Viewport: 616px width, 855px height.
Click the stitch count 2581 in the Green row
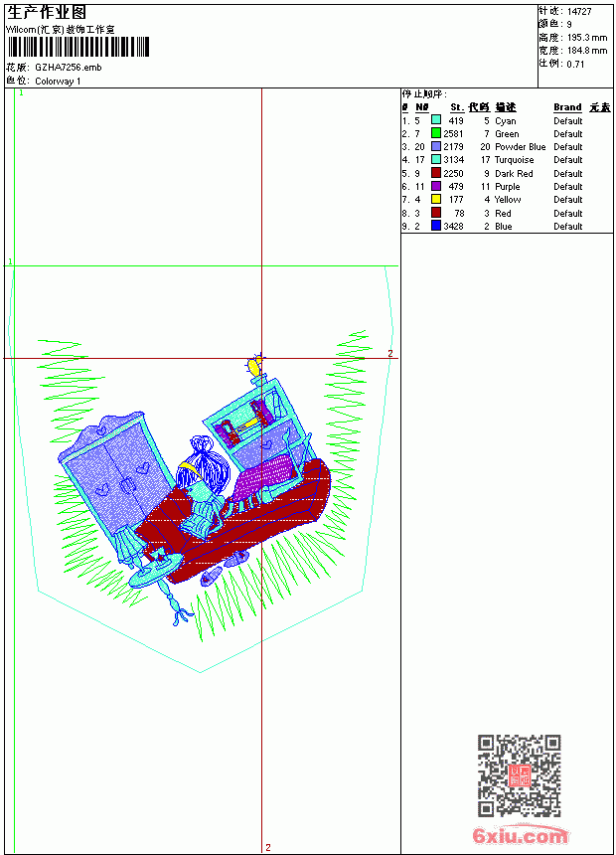click(x=453, y=134)
